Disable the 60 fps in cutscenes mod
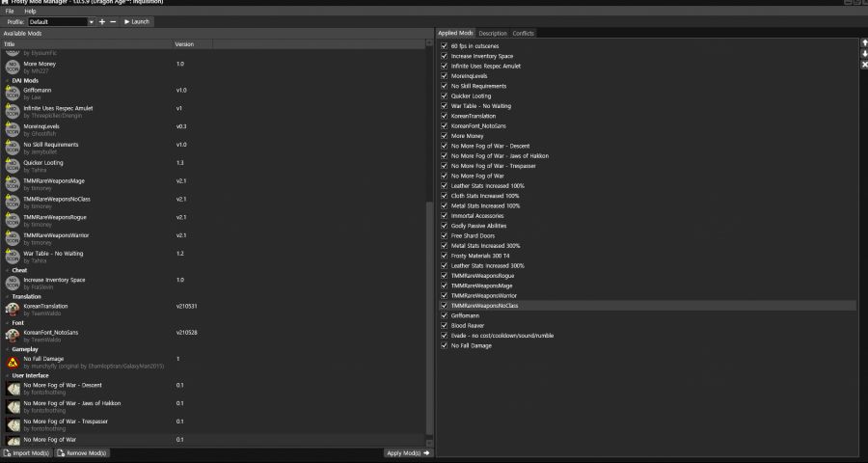 tap(444, 46)
